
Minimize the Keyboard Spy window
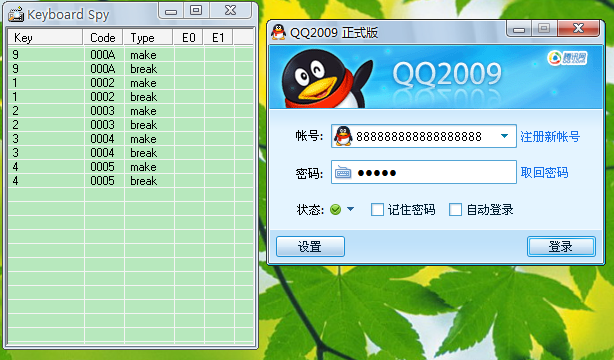(171, 11)
